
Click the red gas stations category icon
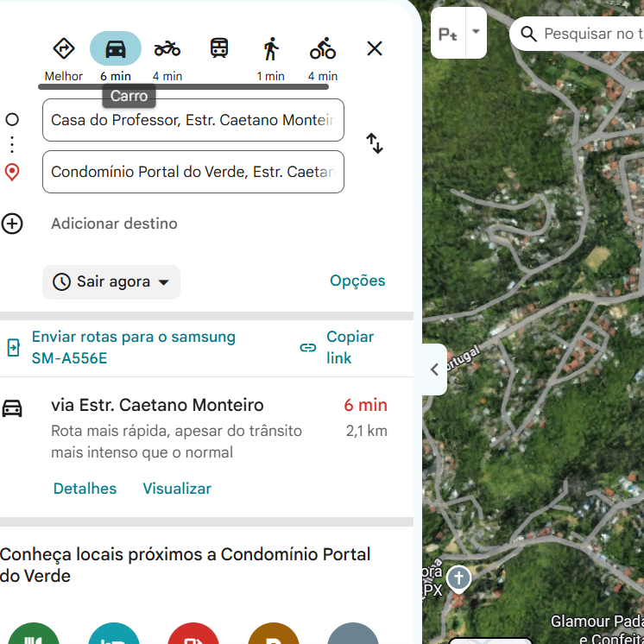pyautogui.click(x=193, y=634)
